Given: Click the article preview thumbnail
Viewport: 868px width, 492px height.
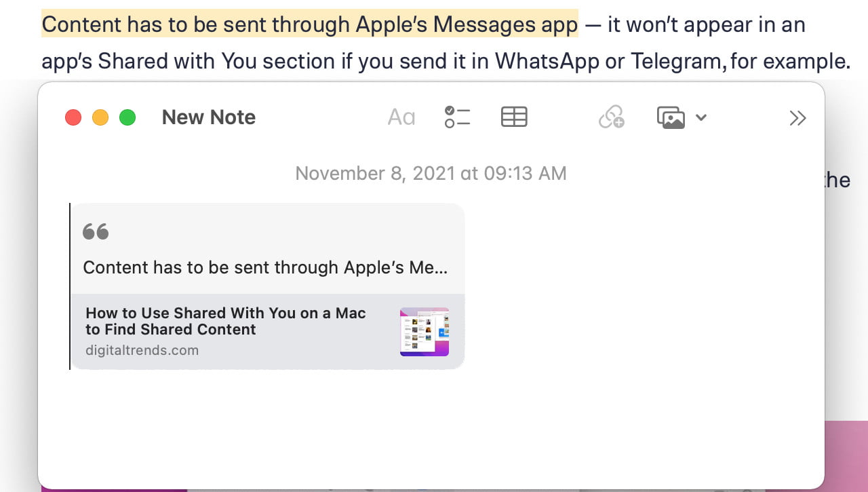Looking at the screenshot, I should pos(425,332).
